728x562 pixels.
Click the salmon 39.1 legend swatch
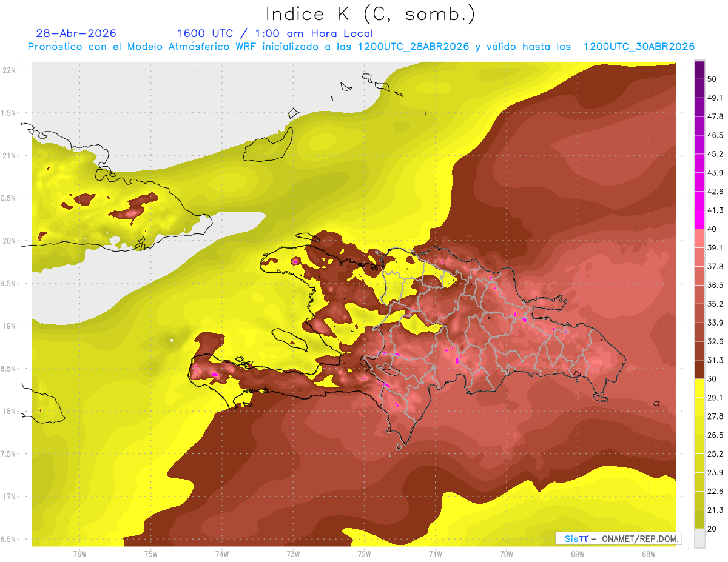tap(699, 238)
